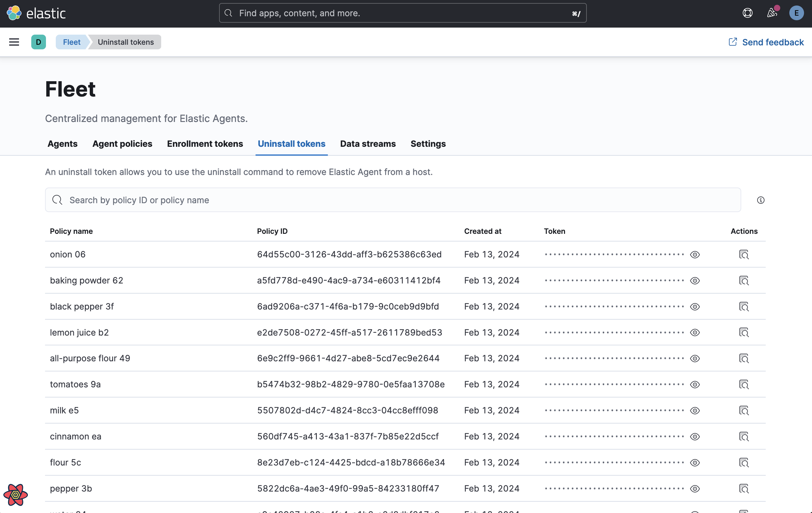View audit logs action for milk e5
This screenshot has height=513, width=812.
744,410
